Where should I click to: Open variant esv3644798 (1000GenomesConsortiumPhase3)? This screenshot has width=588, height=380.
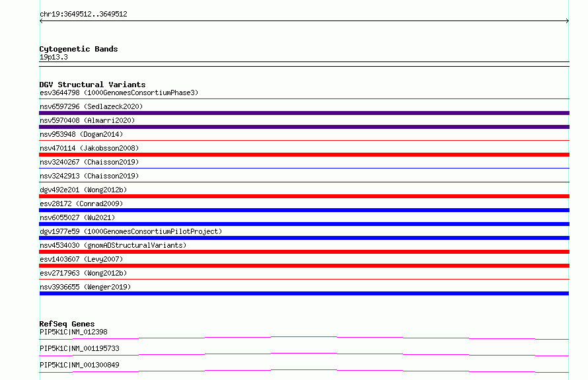119,93
